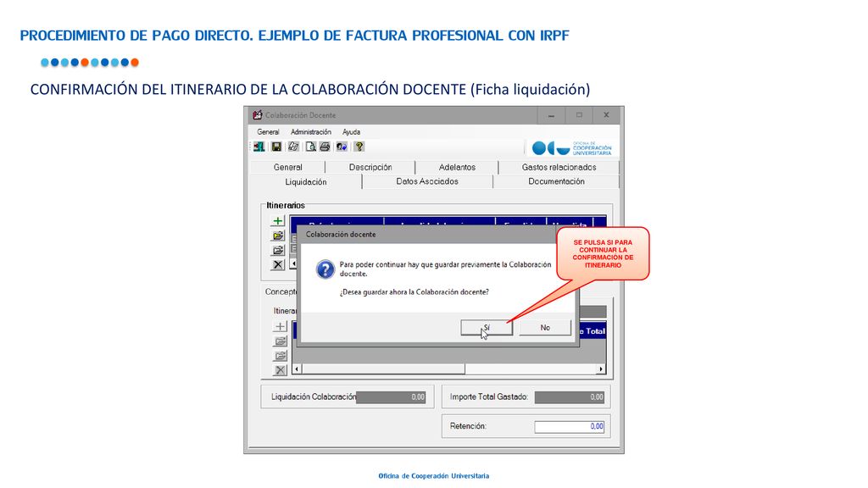Add itinerary with green plus icon

click(278, 221)
